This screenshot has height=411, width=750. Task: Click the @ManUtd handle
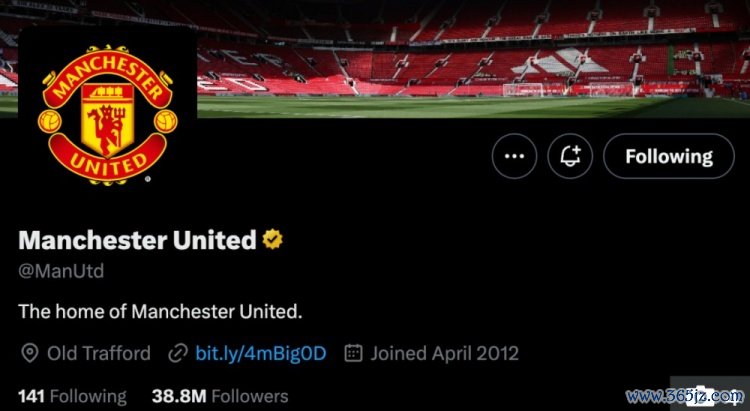(x=61, y=271)
